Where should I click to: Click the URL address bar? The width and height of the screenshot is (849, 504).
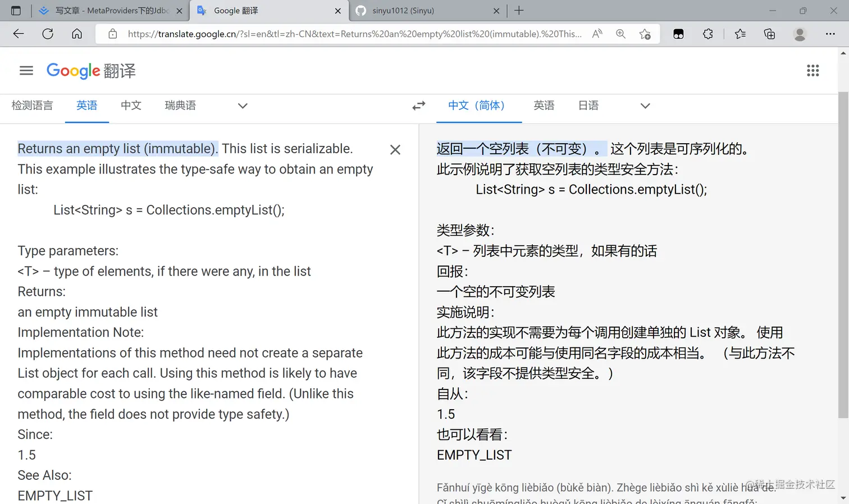coord(354,34)
